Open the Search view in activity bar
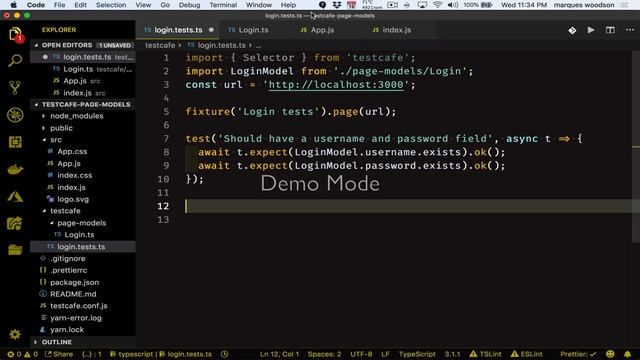The height and width of the screenshot is (360, 640). (x=15, y=61)
